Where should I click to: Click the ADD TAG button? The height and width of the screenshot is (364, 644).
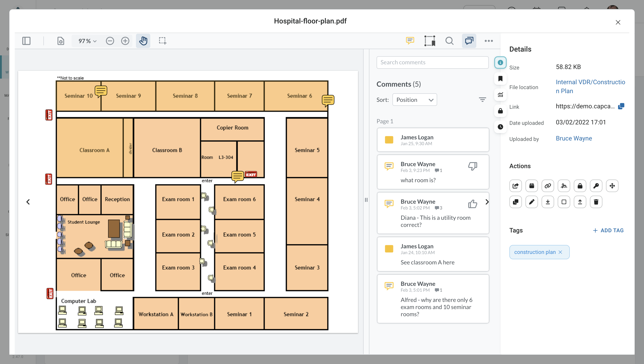[x=608, y=230]
